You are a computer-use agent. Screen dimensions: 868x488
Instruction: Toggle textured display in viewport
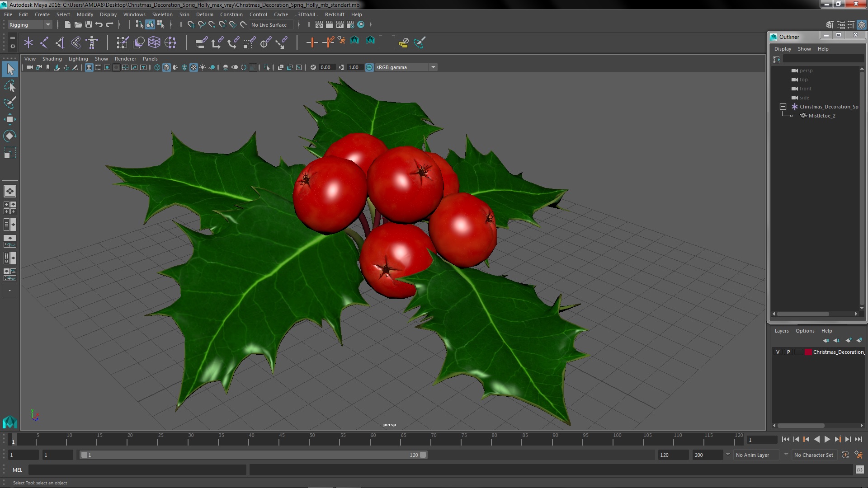pos(193,67)
